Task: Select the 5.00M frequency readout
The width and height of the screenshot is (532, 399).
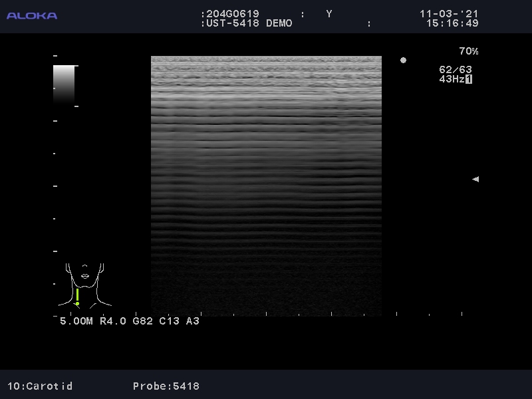Action: [76, 321]
